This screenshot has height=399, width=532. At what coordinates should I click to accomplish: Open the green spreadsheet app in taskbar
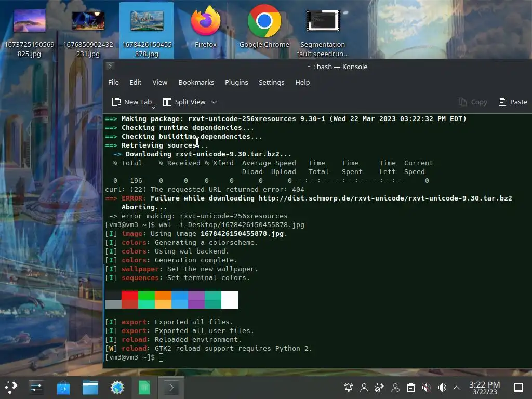pos(144,388)
